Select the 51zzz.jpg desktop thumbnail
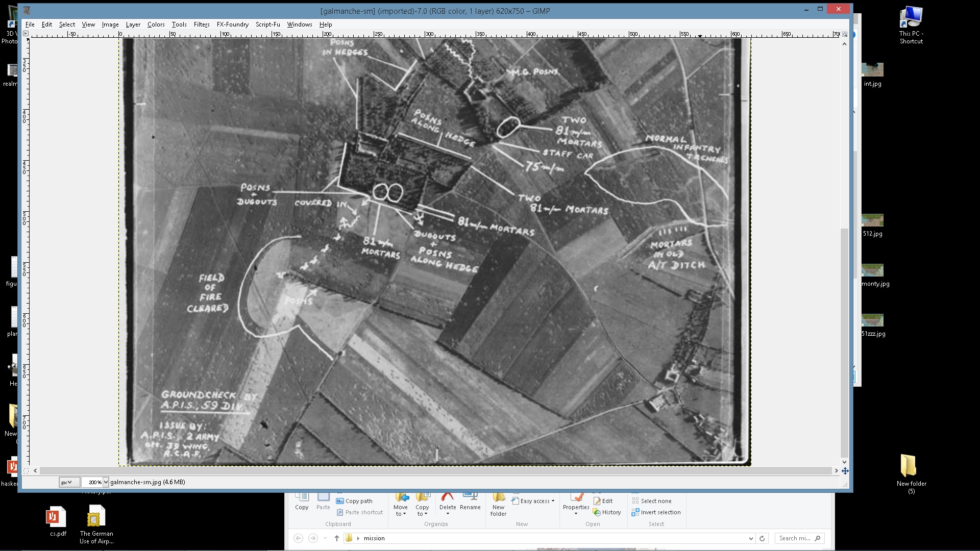The width and height of the screenshot is (980, 551). [873, 325]
